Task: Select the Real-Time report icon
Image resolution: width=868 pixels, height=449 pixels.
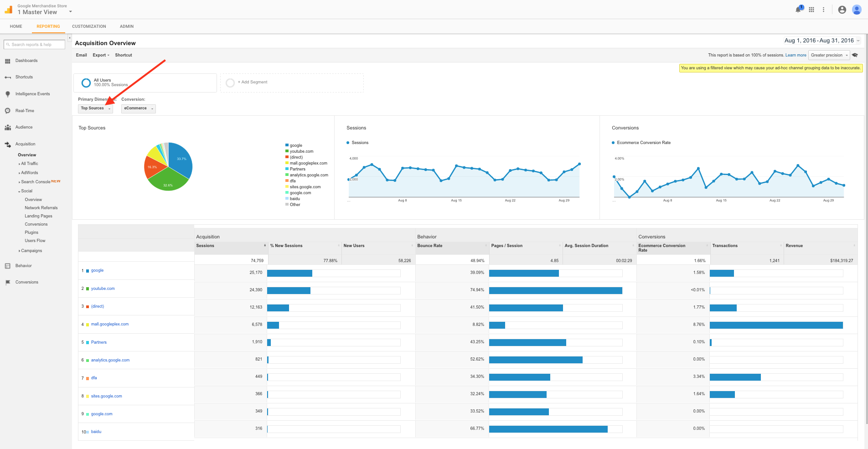Action: [x=7, y=110]
